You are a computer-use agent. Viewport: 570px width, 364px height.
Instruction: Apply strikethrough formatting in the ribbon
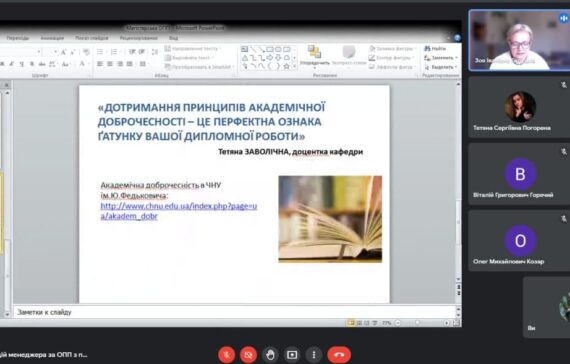coord(42,64)
